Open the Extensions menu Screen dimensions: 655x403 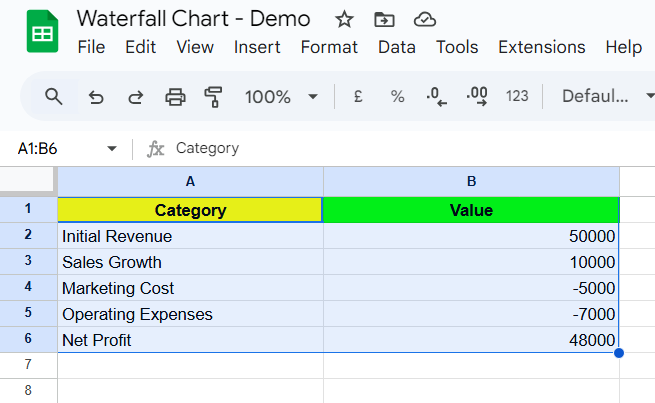(x=541, y=47)
